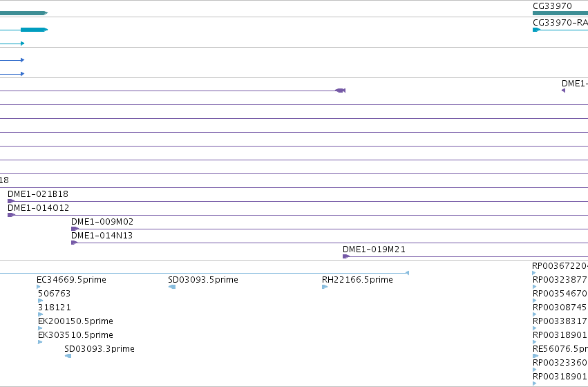Select the RH22166.5prime EST arrow
This screenshot has width=588, height=387.
(x=325, y=287)
